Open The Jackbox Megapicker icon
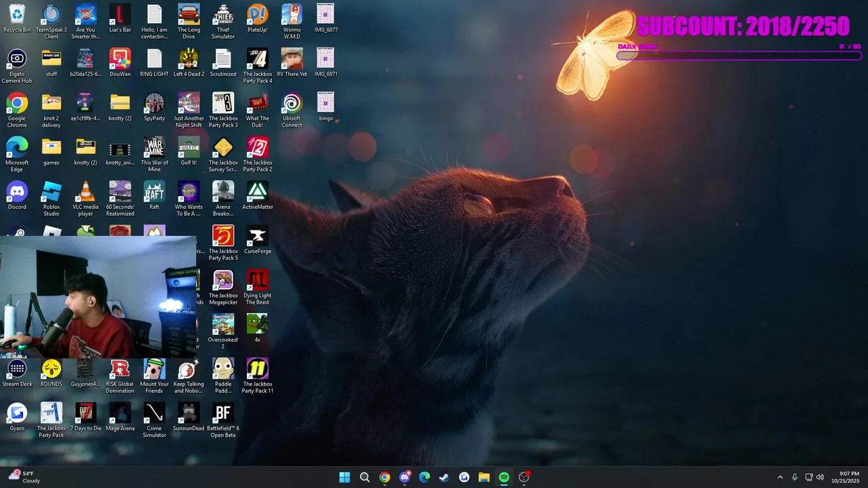Viewport: 868px width, 488px height. [x=223, y=287]
